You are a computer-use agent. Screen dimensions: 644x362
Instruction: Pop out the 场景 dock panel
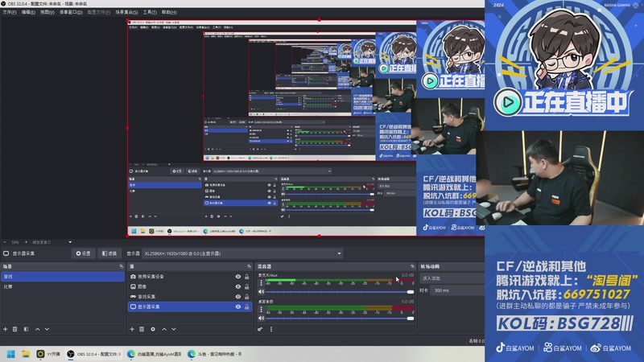click(122, 266)
